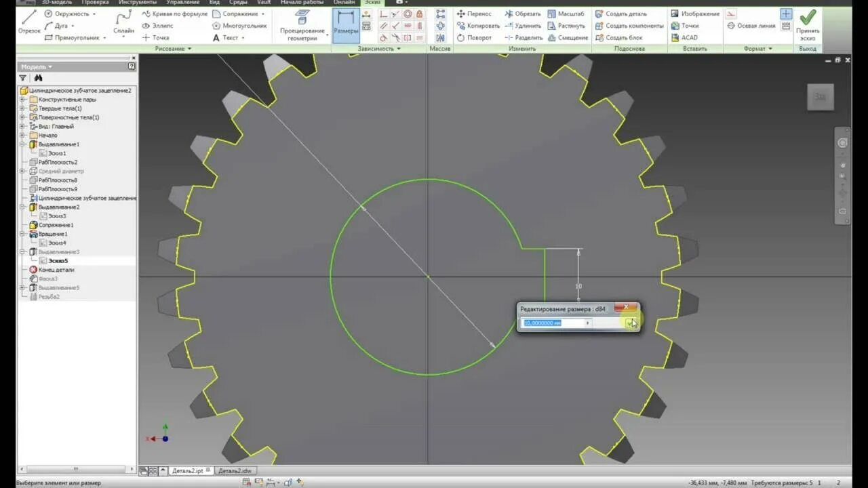Select the Смещение offset tool
The image size is (868, 488).
568,38
